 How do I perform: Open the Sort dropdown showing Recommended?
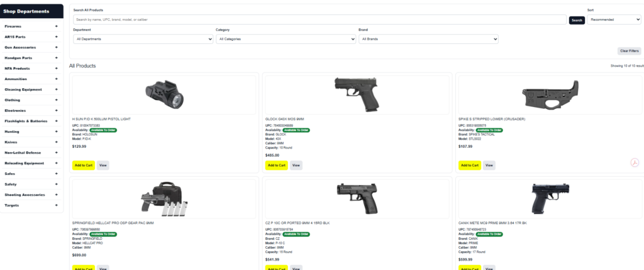614,20
